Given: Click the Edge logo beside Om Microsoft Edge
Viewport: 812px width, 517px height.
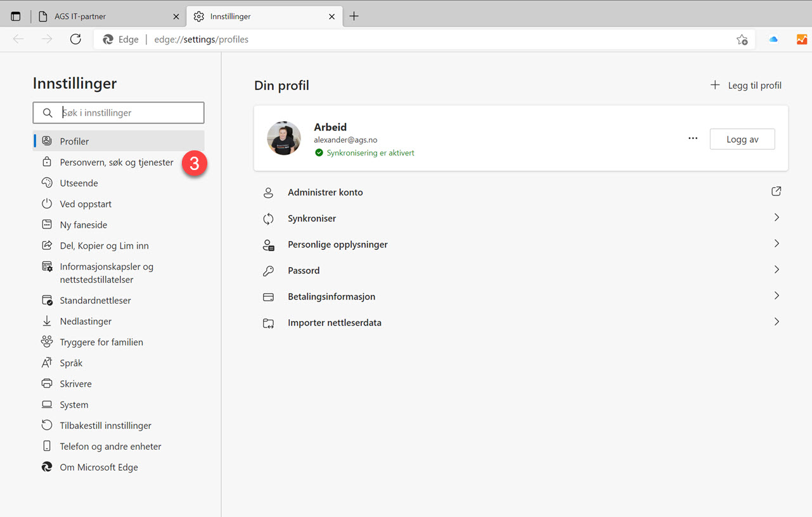Looking at the screenshot, I should pyautogui.click(x=47, y=467).
